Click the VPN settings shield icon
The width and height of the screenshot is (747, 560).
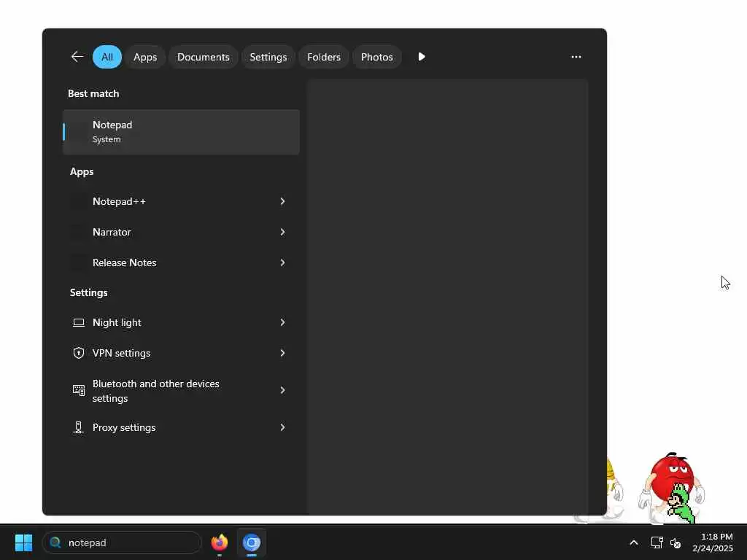coord(79,354)
